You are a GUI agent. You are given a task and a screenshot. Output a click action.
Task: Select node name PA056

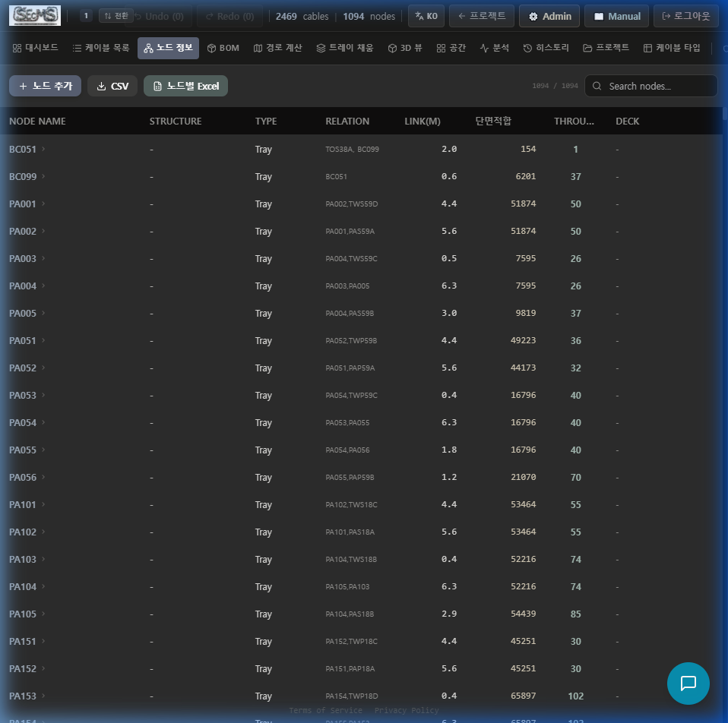click(23, 478)
